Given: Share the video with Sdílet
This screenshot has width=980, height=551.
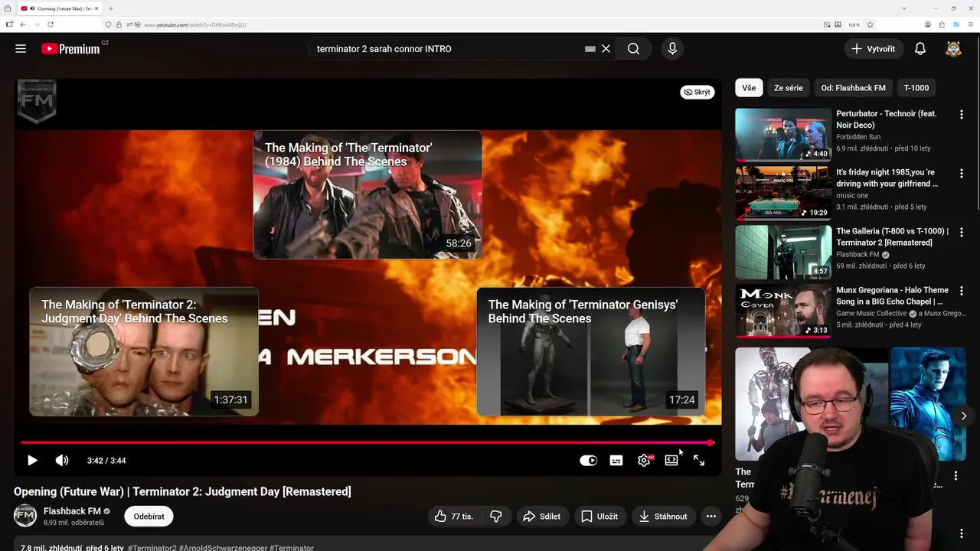Looking at the screenshot, I should [542, 517].
